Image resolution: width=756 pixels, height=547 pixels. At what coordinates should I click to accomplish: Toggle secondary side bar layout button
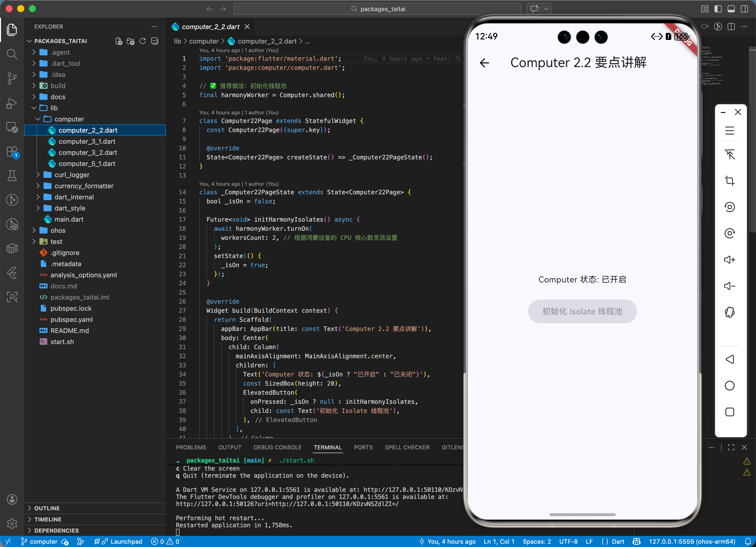pyautogui.click(x=744, y=9)
